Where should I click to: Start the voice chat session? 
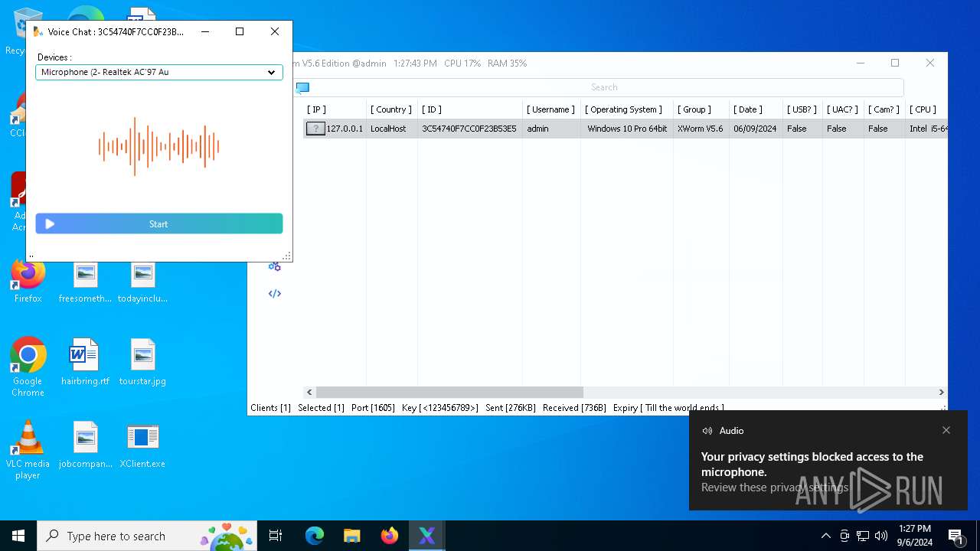pyautogui.click(x=159, y=223)
